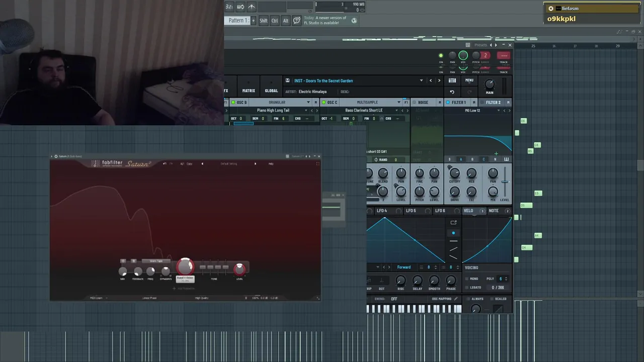Screen dimensions: 644x362
Task: Click the Saturn Help button
Action: [x=271, y=163]
